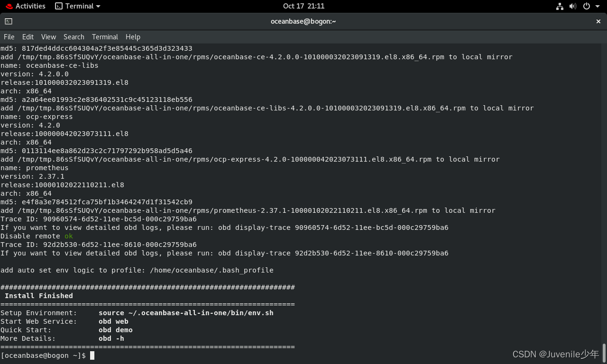
Task: Click the Red Hat logo icon
Action: click(x=9, y=6)
